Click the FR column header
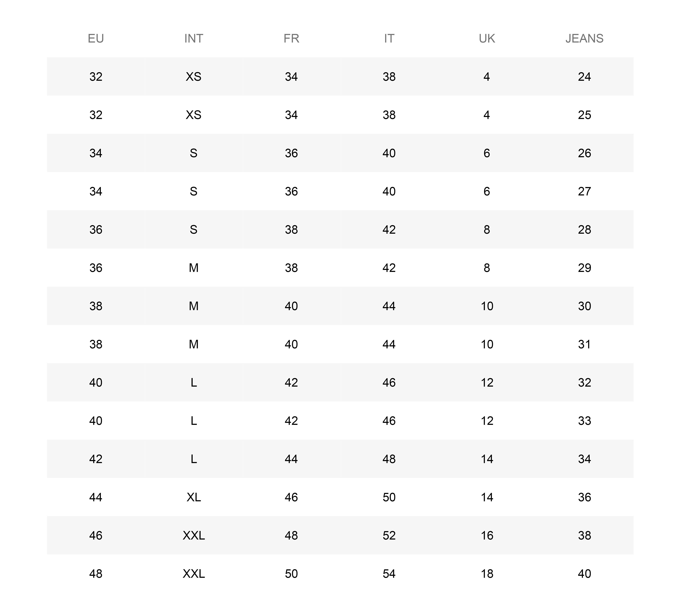 tap(291, 38)
